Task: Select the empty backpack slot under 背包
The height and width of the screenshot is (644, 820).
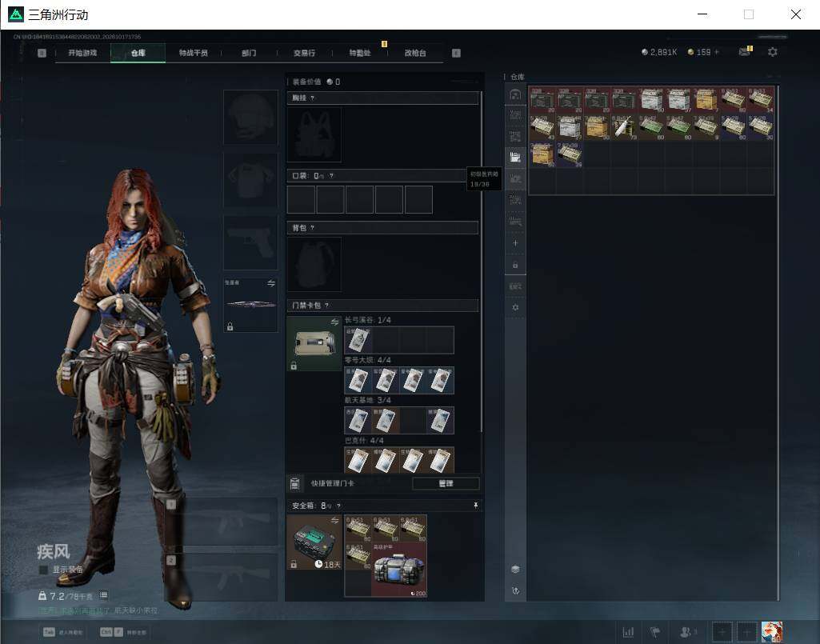Action: [314, 265]
